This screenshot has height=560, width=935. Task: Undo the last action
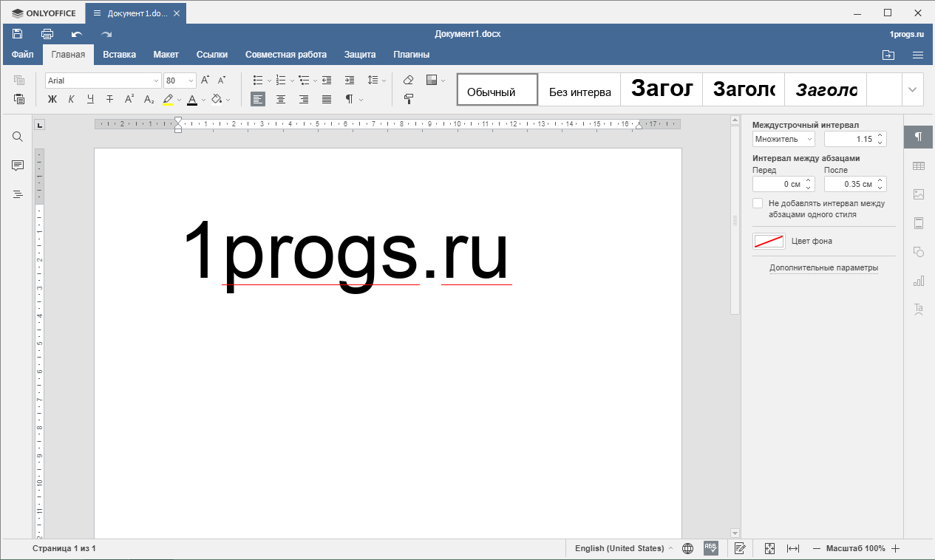coord(77,34)
